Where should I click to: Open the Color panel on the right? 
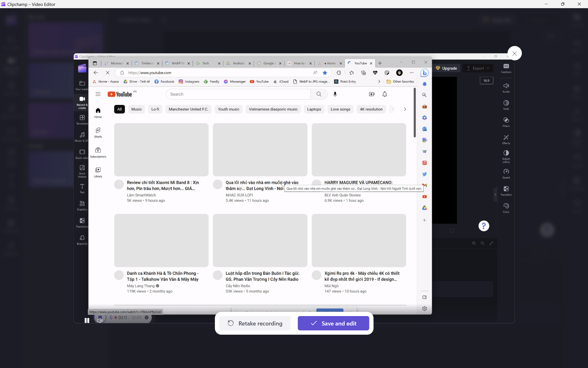click(506, 208)
